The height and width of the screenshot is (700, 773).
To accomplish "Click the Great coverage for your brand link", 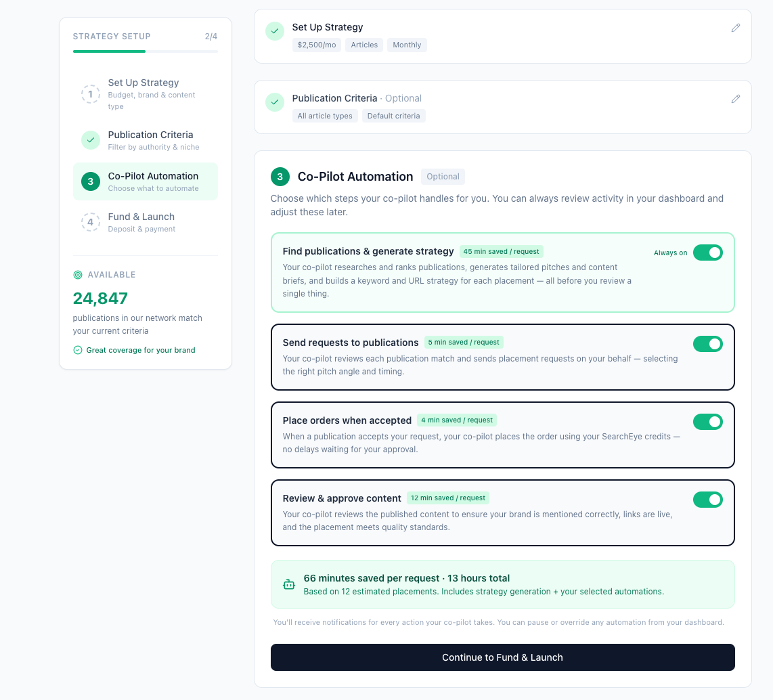I will (x=134, y=351).
